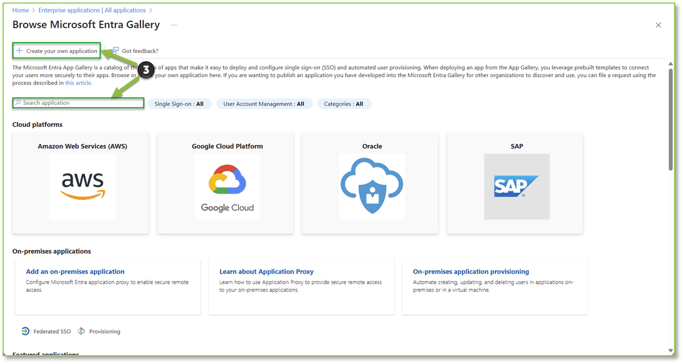Screen dimensions: 683x364
Task: Focus the Search application field
Action: [x=78, y=103]
